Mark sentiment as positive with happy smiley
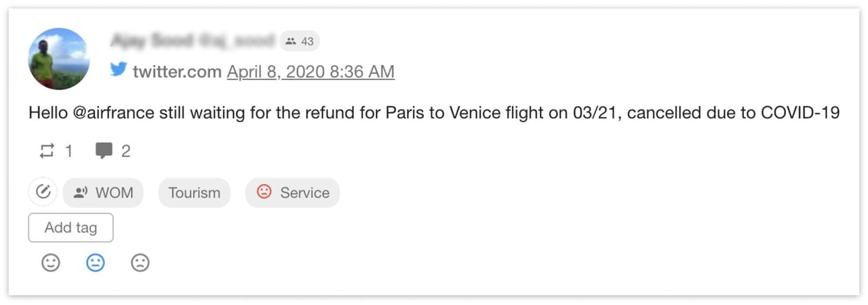The height and width of the screenshot is (305, 868). pyautogui.click(x=51, y=263)
